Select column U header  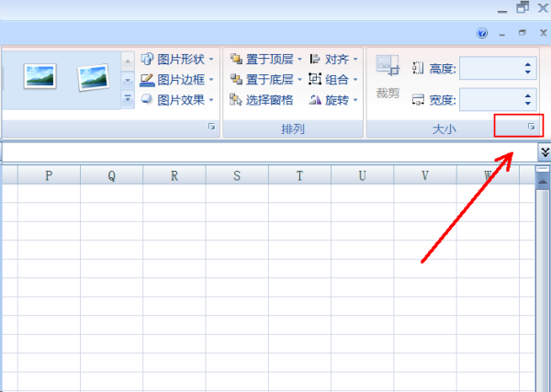[x=363, y=175]
